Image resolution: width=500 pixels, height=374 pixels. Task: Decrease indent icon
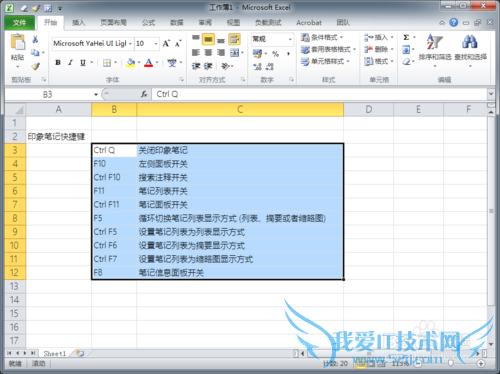coord(196,66)
